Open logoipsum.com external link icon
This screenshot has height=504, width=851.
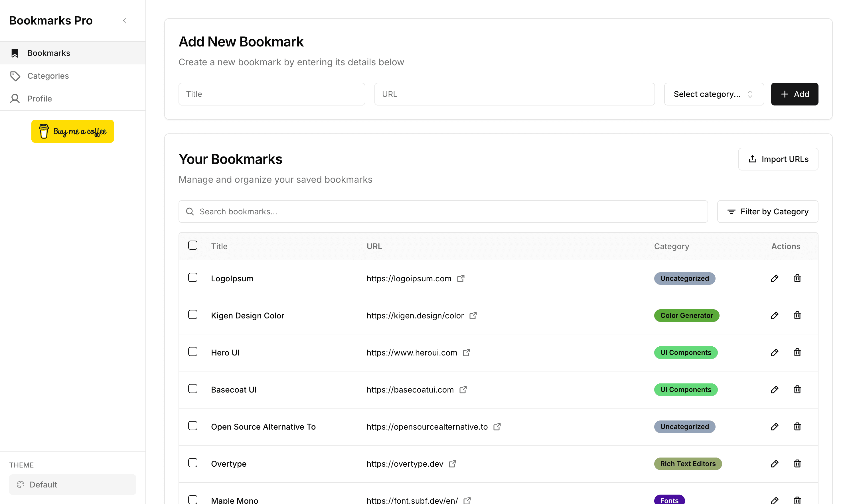pos(461,279)
